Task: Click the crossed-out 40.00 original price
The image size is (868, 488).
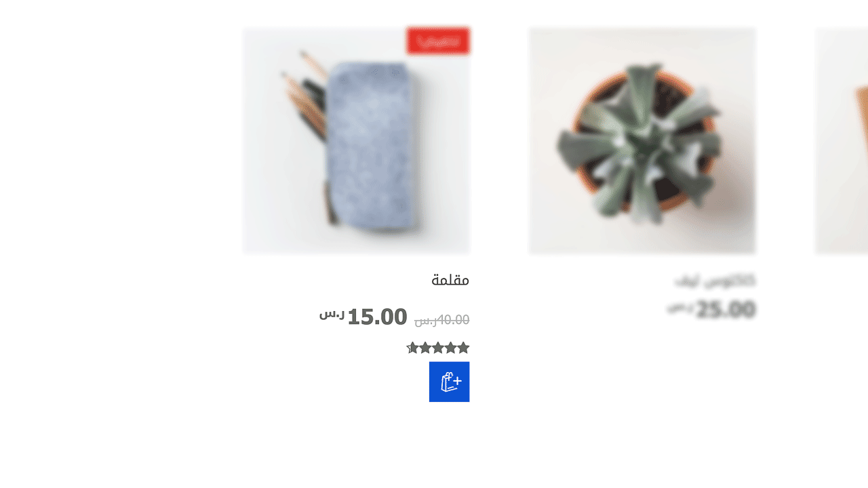Action: [x=442, y=319]
